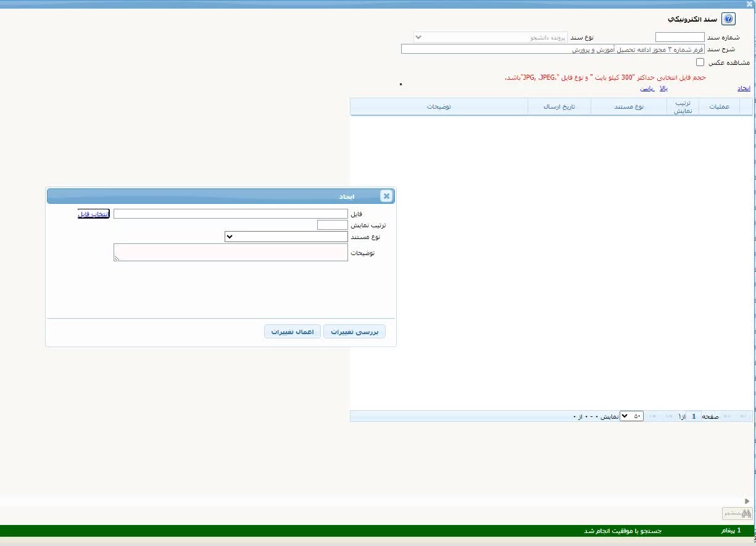Click the blue help question-mark icon
756x546 pixels.
728,19
